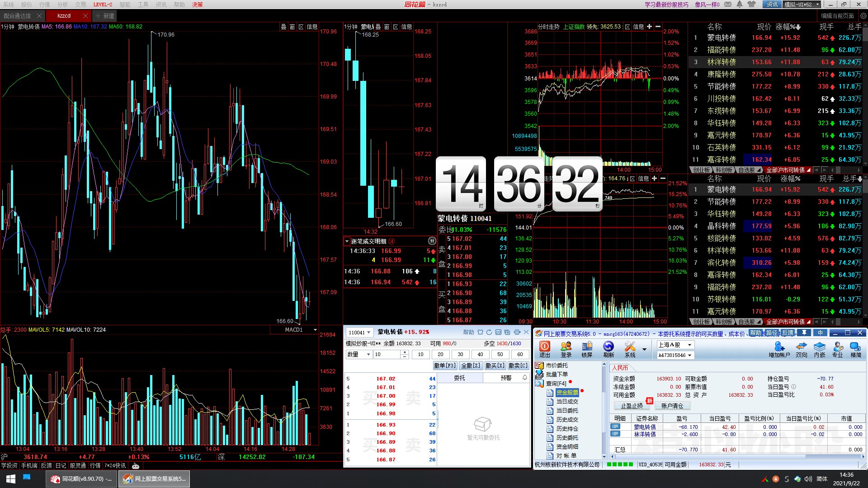Screen dimensions: 868x488
Task: Click the professional (专业) mode icon
Action: (838, 349)
